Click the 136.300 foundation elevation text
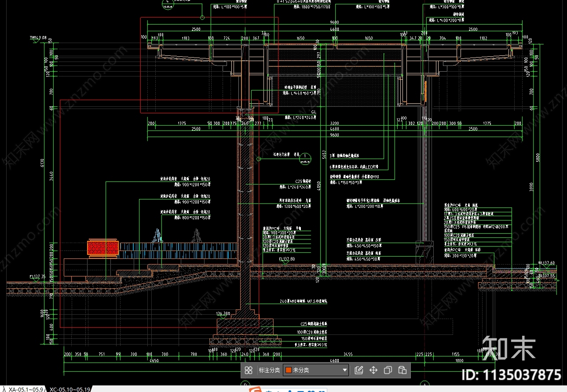The width and height of the screenshot is (567, 392). (223, 314)
